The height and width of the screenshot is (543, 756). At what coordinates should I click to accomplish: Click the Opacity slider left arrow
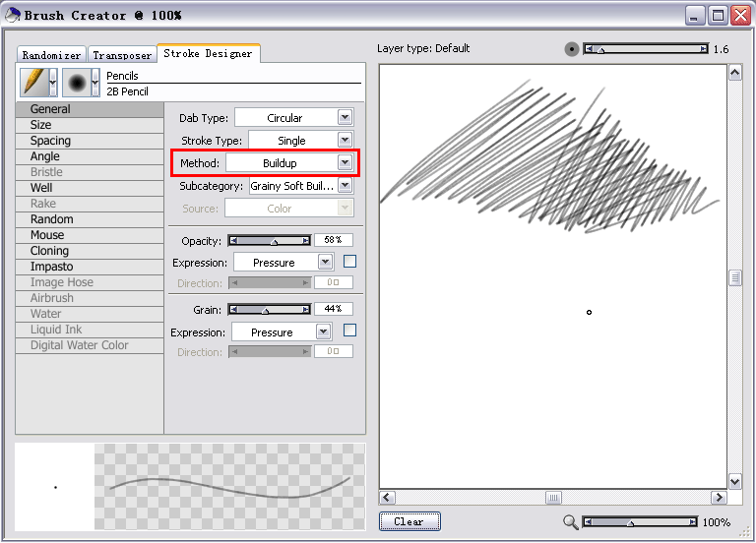[x=233, y=240]
